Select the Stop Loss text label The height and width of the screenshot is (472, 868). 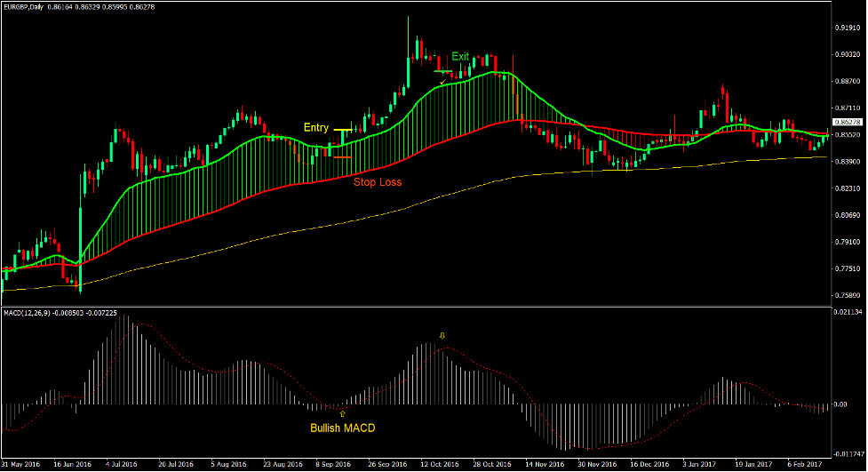coord(378,182)
